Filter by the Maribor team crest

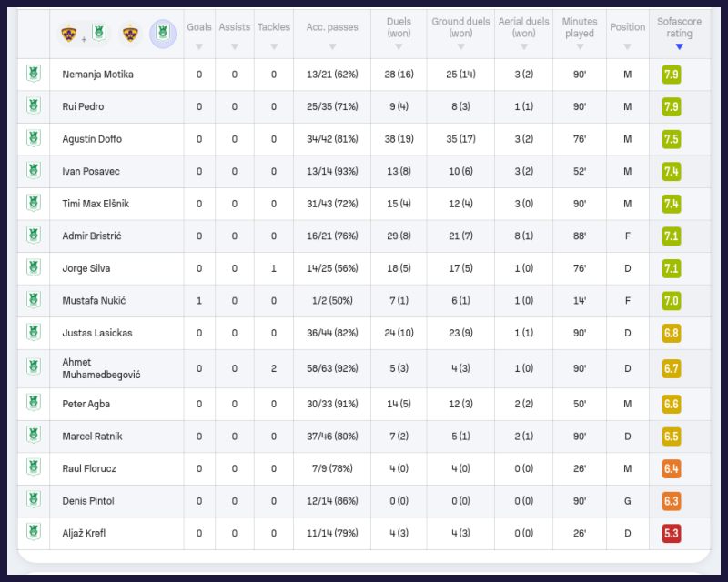[130, 34]
